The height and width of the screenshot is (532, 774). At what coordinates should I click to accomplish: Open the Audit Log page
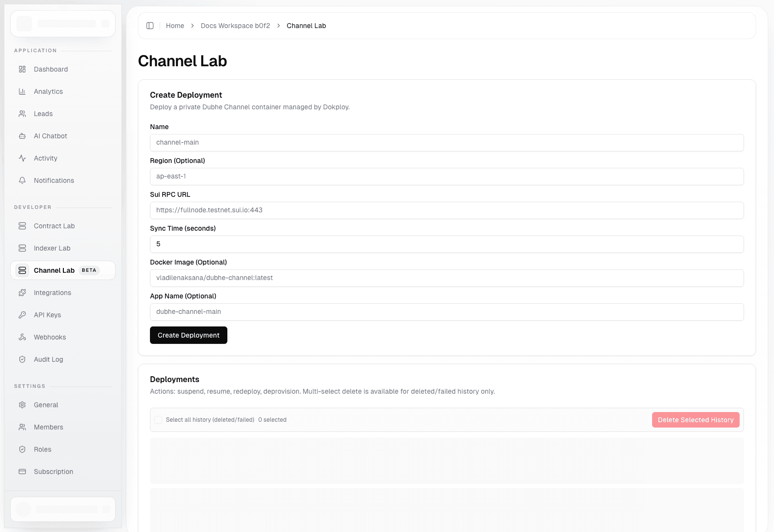pos(48,359)
